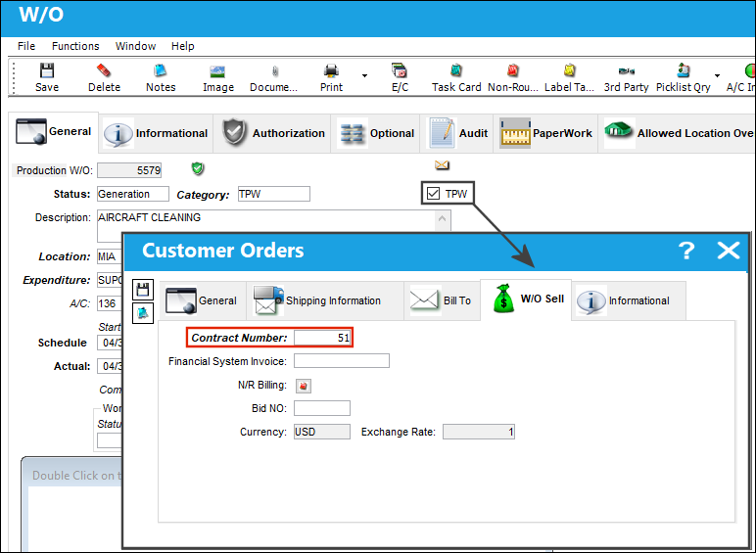Viewport: 756px width, 553px height.
Task: Select the Customer Orders General tab
Action: (202, 300)
